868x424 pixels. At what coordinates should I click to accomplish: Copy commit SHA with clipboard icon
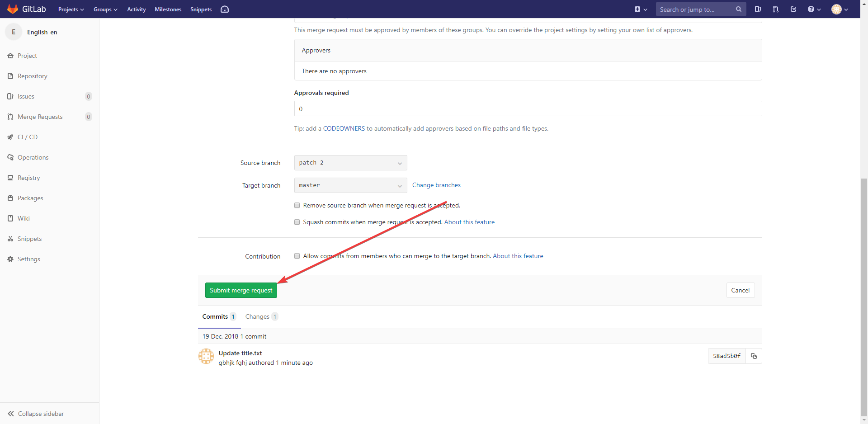point(754,356)
